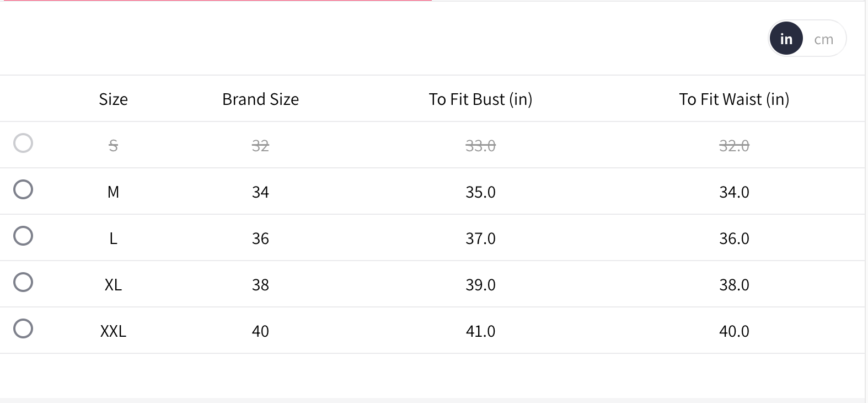Choose the XL size radio button
The height and width of the screenshot is (403, 868).
pyautogui.click(x=23, y=282)
